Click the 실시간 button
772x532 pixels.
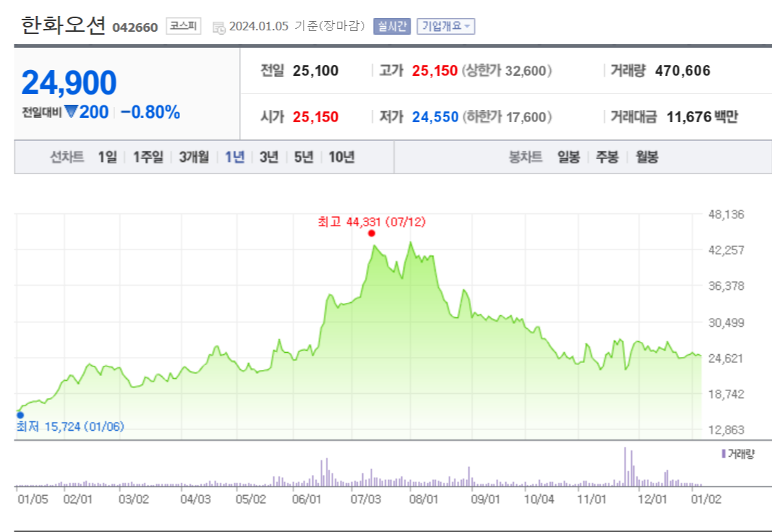coord(392,26)
